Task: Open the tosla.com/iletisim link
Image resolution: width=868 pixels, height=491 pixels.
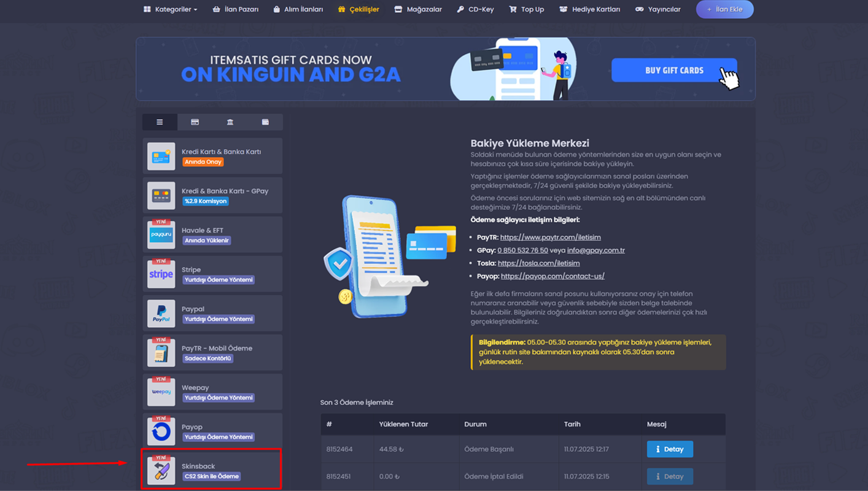Action: coord(538,263)
